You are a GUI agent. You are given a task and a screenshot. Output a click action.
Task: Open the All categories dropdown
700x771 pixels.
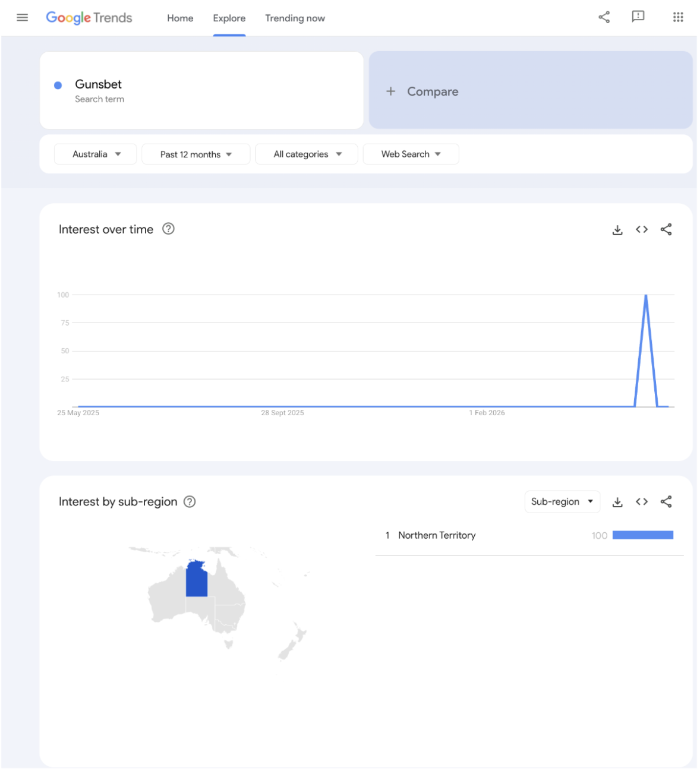click(x=306, y=154)
